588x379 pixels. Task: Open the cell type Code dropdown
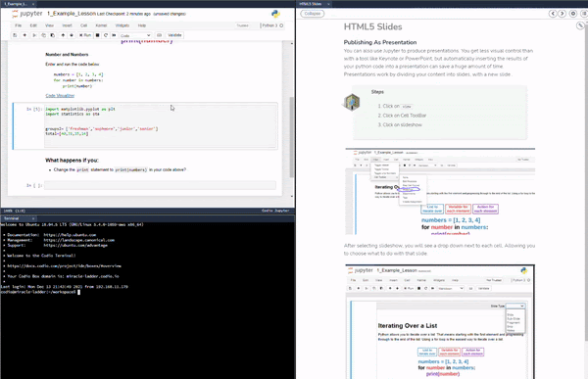click(x=135, y=35)
